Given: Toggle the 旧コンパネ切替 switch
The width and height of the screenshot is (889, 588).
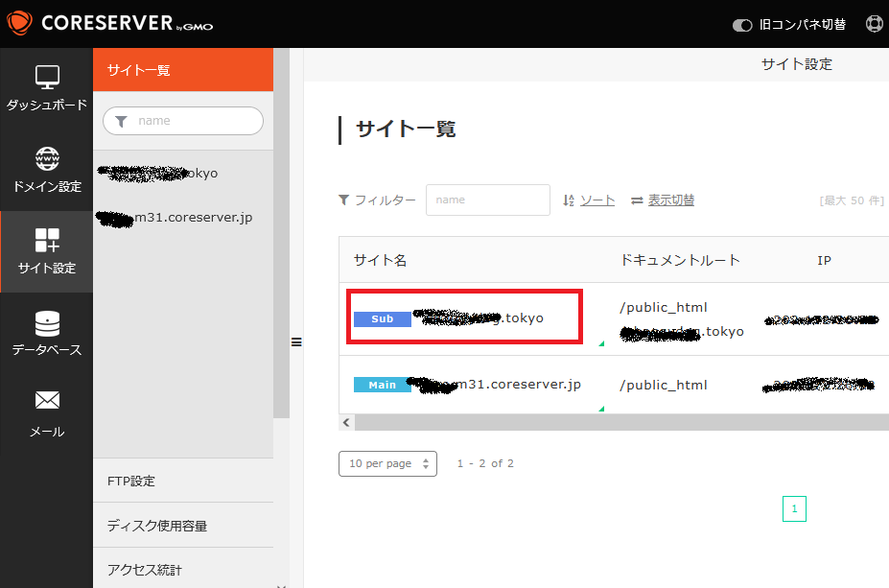Looking at the screenshot, I should pos(741,25).
